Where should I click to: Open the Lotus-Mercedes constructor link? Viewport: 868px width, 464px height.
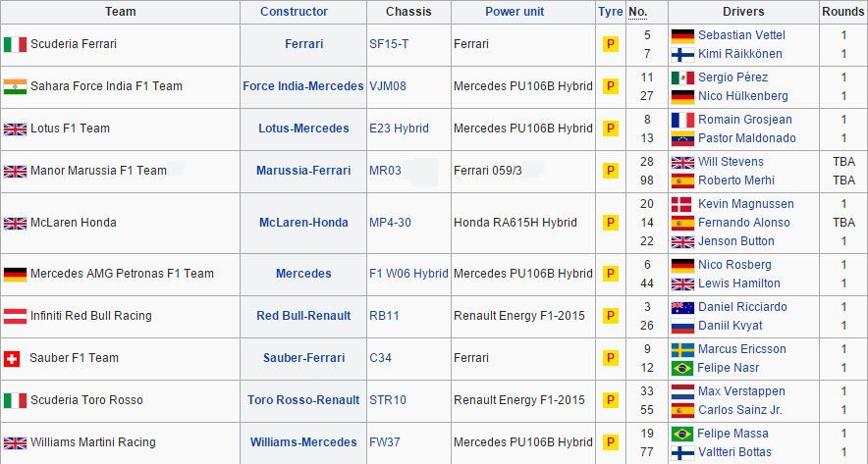(304, 129)
